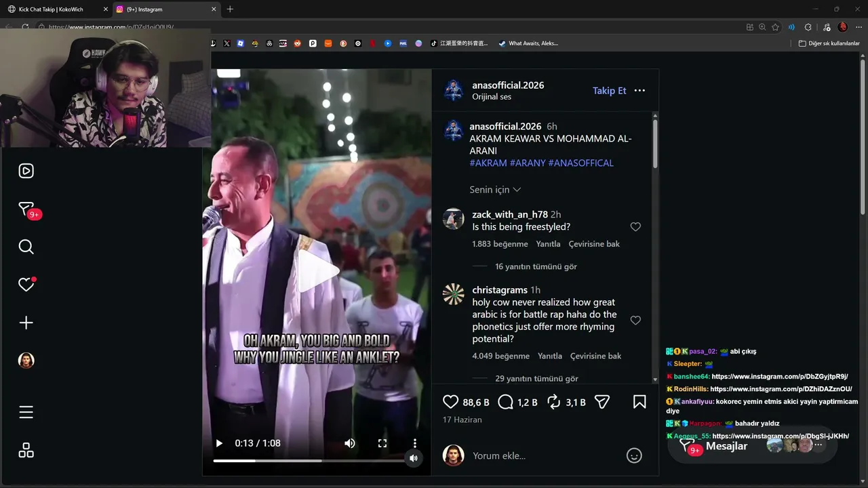Select the Instagram browser tab
The height and width of the screenshot is (488, 868).
(166, 9)
